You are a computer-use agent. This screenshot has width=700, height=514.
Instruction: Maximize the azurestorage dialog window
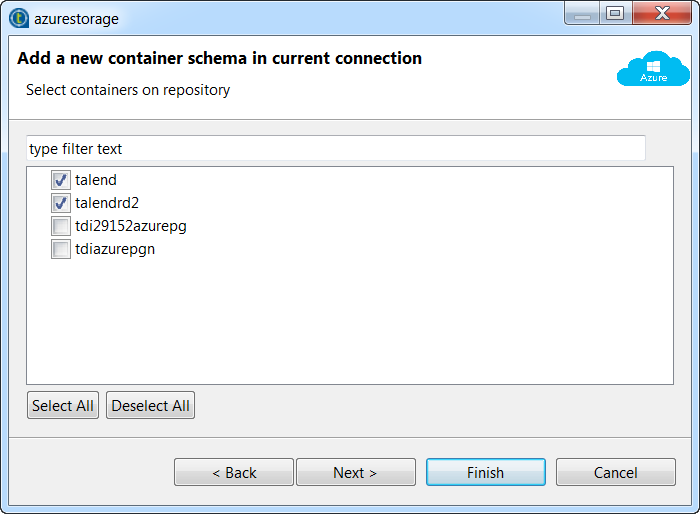pyautogui.click(x=614, y=13)
